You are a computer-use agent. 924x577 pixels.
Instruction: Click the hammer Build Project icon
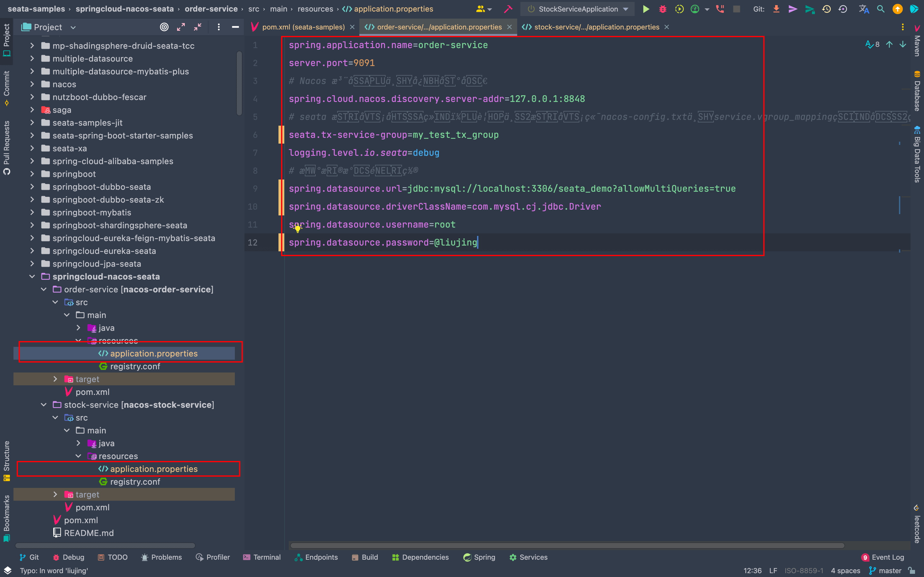(x=508, y=9)
